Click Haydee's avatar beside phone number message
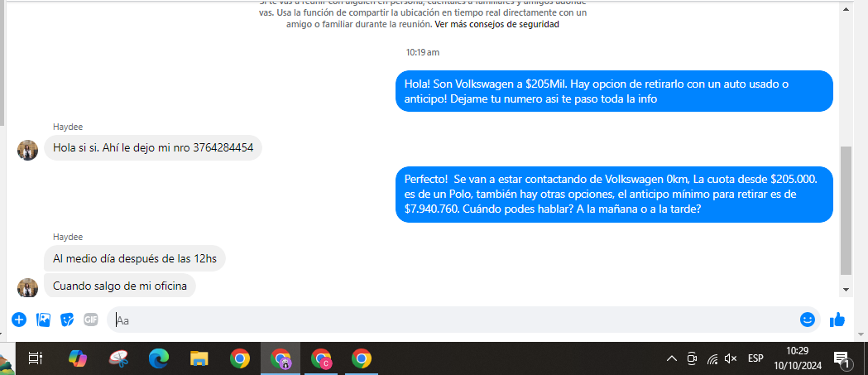868x375 pixels. tap(28, 150)
